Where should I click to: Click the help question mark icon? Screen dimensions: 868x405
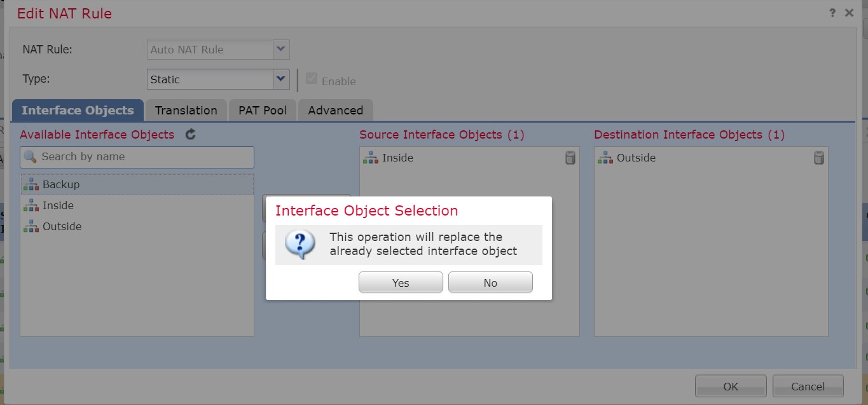pyautogui.click(x=832, y=13)
